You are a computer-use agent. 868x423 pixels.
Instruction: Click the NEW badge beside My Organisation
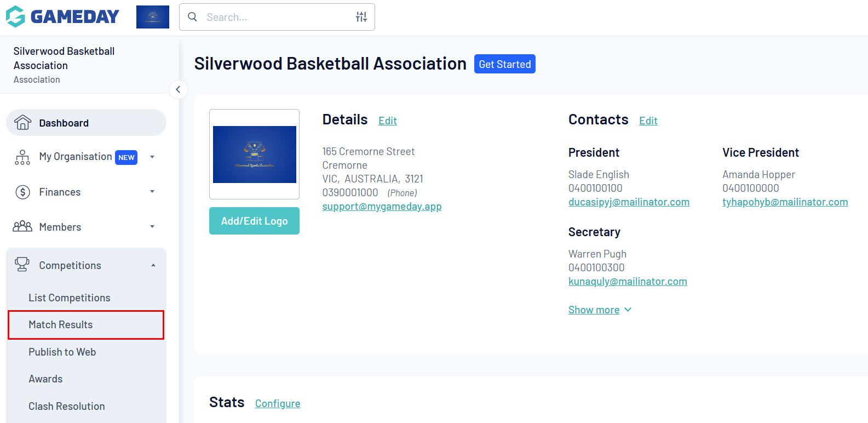pos(127,157)
